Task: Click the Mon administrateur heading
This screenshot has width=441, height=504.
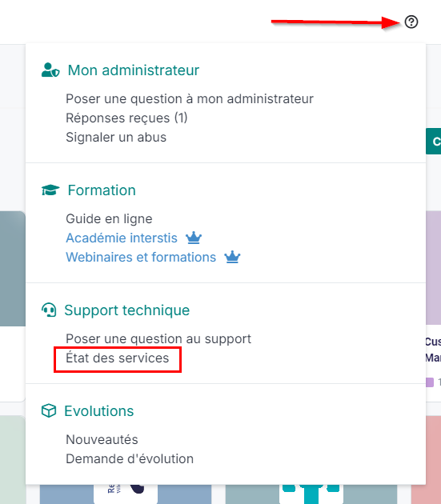Action: (x=134, y=70)
